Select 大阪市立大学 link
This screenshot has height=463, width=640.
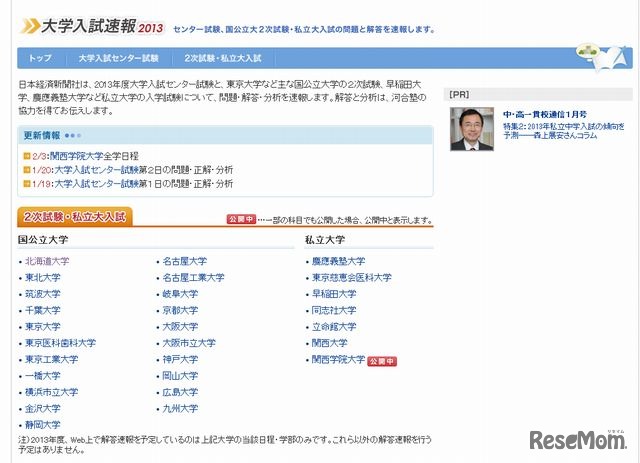click(x=189, y=343)
